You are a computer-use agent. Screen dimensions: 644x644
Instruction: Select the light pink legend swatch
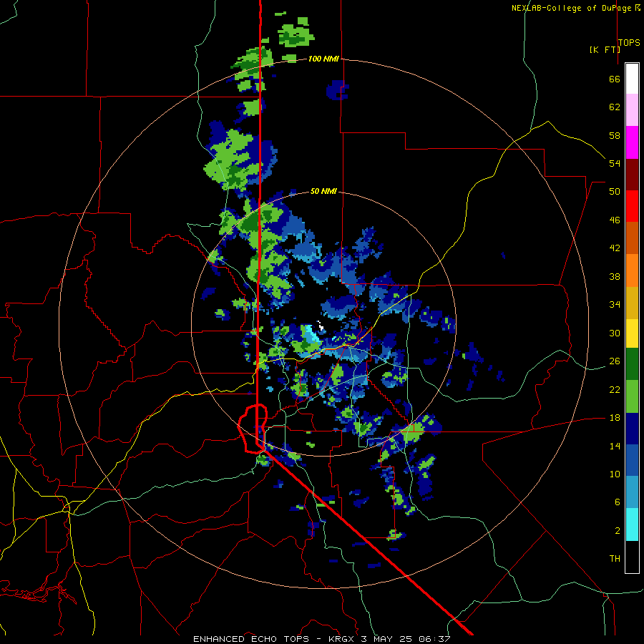click(x=632, y=109)
